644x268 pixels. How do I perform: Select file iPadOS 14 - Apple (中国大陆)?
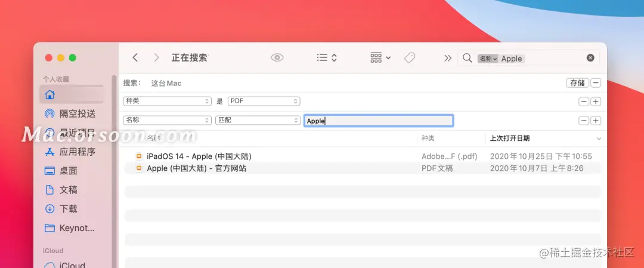199,156
